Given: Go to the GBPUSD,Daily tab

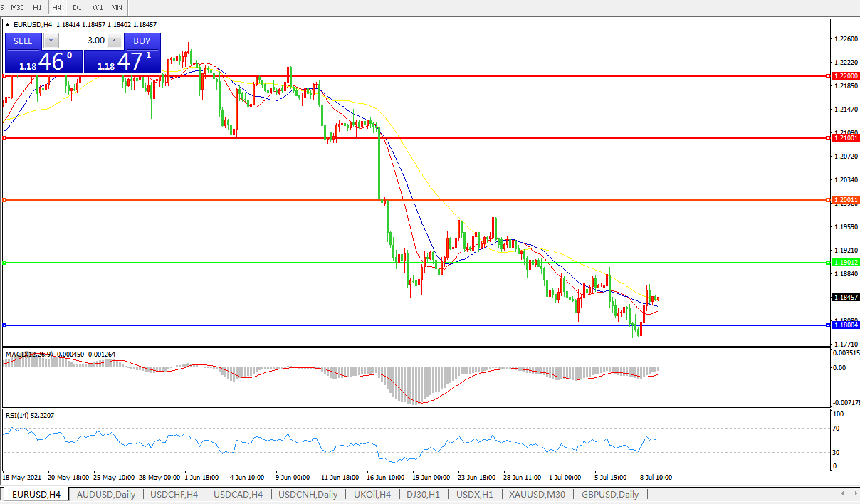Looking at the screenshot, I should click(x=609, y=495).
